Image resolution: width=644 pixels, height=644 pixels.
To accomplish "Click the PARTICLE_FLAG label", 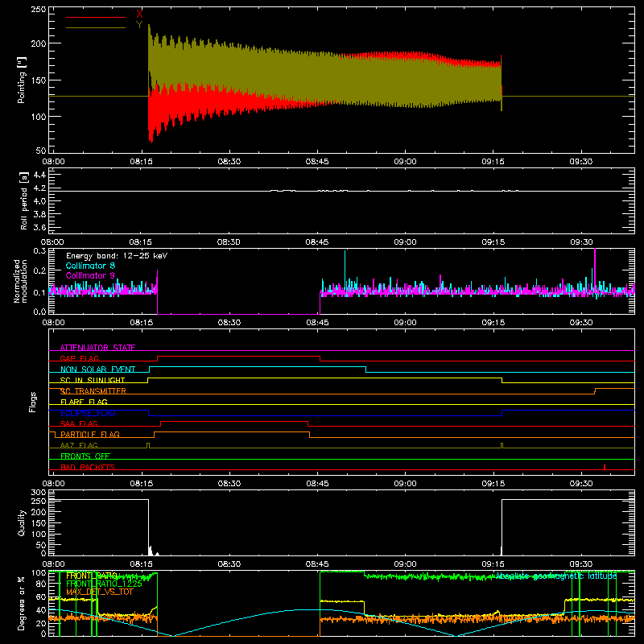I will pyautogui.click(x=90, y=435).
